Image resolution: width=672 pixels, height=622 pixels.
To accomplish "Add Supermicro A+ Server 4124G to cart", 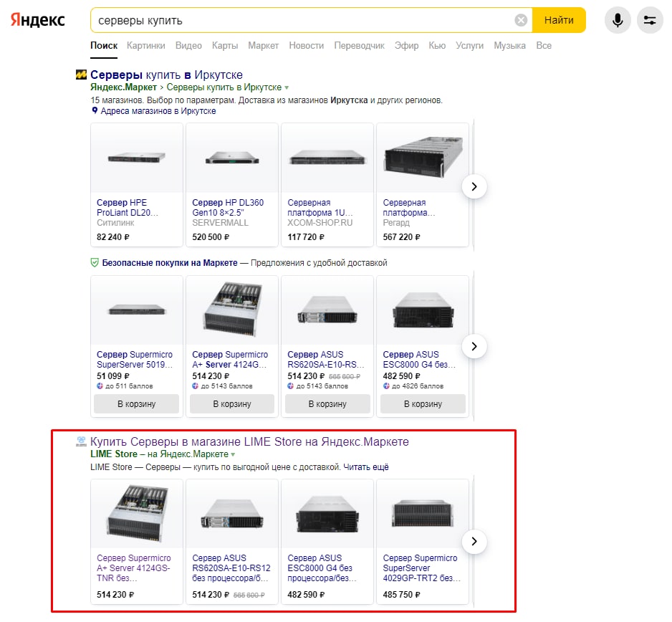I will pos(232,404).
